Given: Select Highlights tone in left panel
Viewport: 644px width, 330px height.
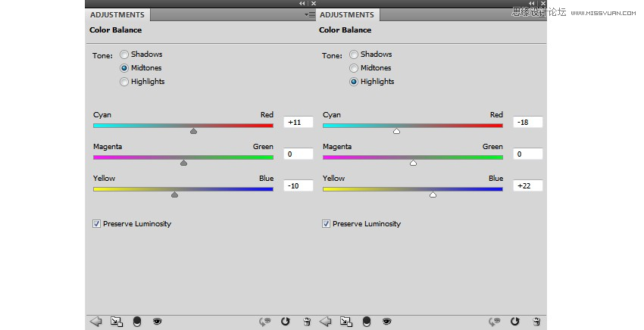Looking at the screenshot, I should 124,82.
